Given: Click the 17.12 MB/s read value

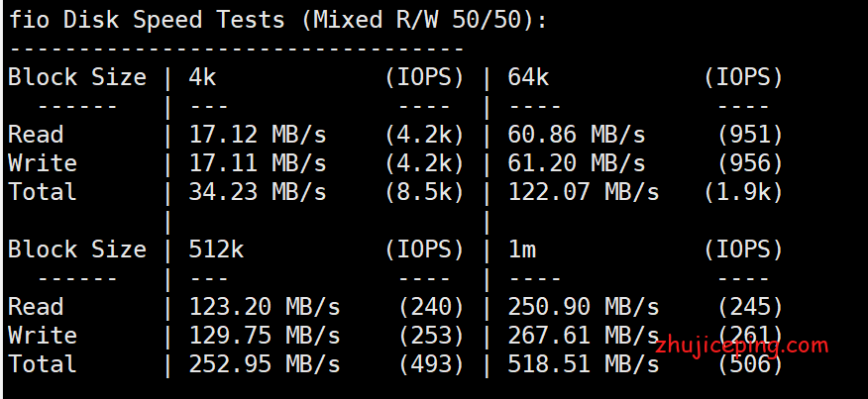Looking at the screenshot, I should tap(258, 135).
